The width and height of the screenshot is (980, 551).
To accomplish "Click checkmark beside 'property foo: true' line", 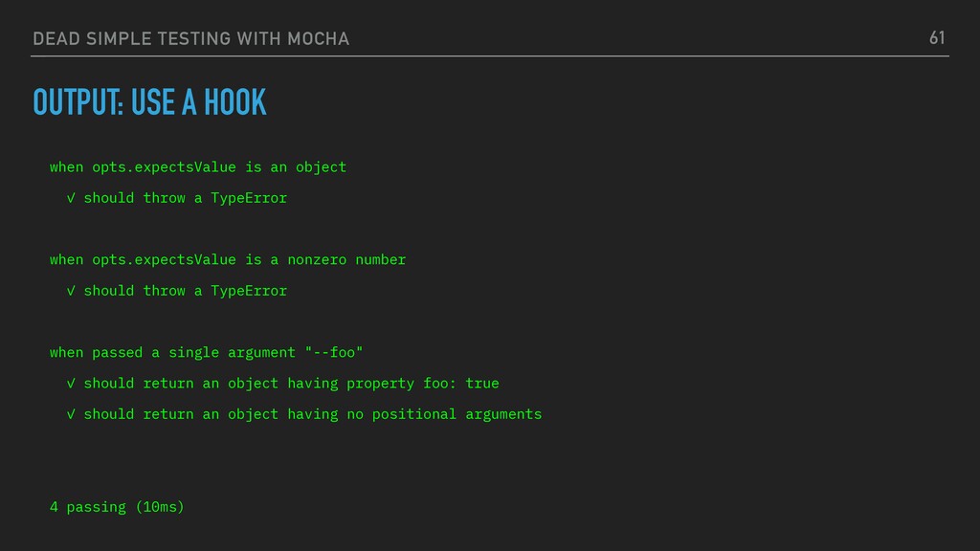I will 71,384.
